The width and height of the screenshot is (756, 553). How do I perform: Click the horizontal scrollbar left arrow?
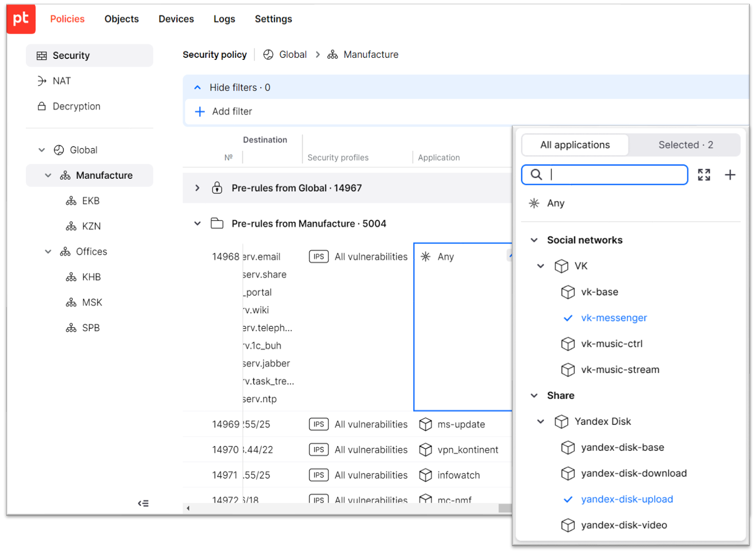(188, 508)
